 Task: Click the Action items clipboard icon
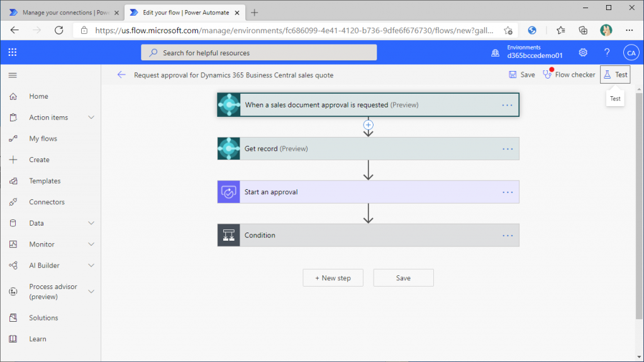pyautogui.click(x=13, y=118)
